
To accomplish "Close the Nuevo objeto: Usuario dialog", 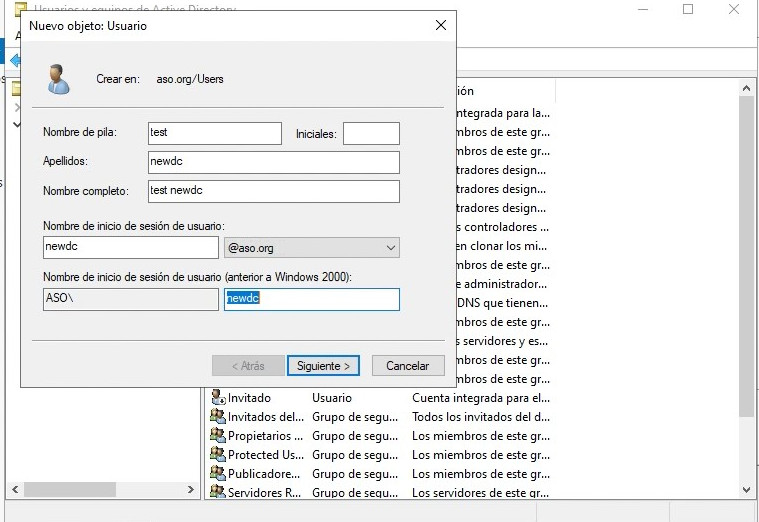I will click(440, 25).
